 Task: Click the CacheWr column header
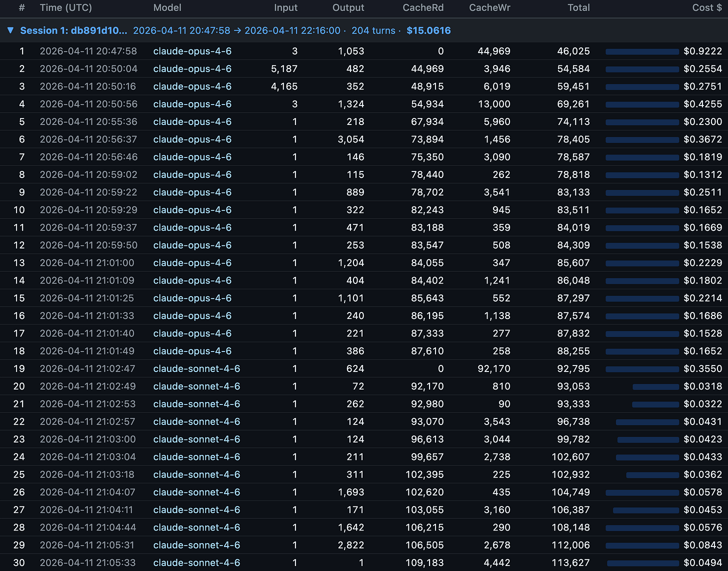(489, 7)
